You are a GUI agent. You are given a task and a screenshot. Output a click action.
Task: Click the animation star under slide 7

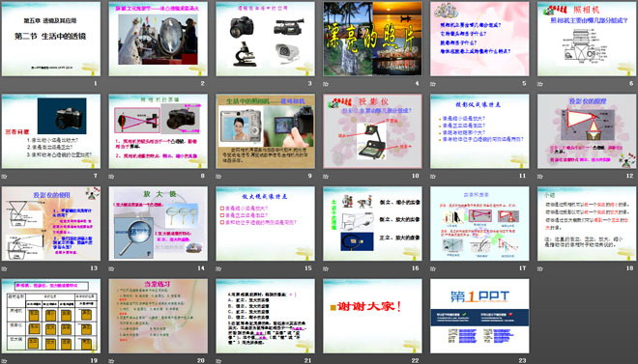point(4,177)
